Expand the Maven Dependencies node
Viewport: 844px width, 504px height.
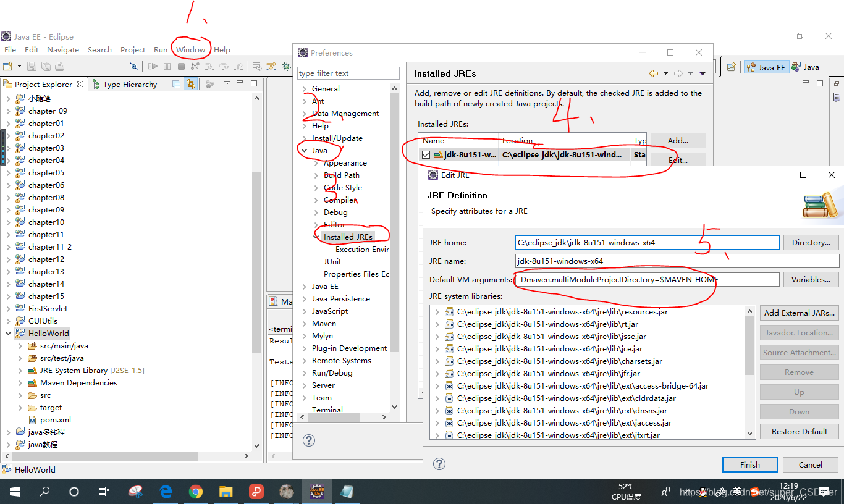[20, 383]
